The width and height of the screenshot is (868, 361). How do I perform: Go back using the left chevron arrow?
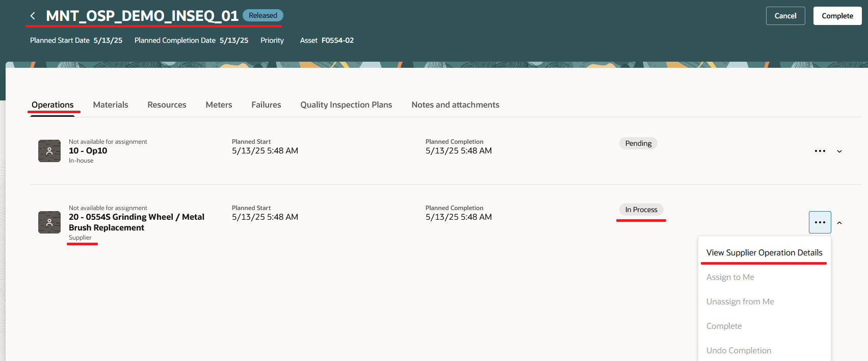tap(33, 16)
